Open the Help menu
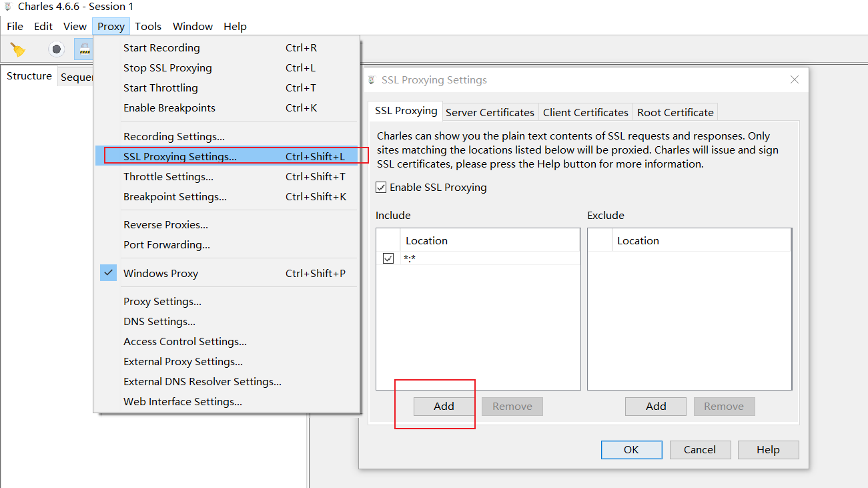Image resolution: width=868 pixels, height=488 pixels. point(235,27)
